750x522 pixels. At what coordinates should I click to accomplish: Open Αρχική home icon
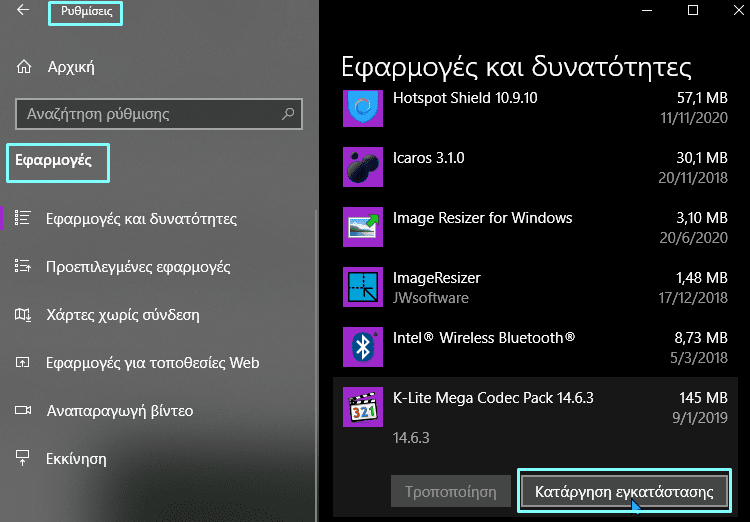tap(23, 67)
